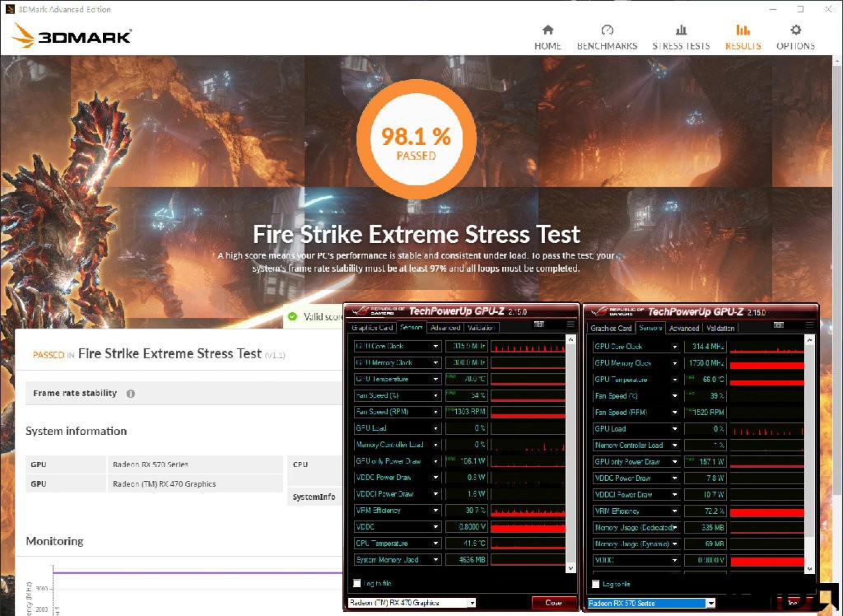The height and width of the screenshot is (616, 843).
Task: Click the 335 MB value in RX 570 GPU-Z
Action: click(705, 528)
